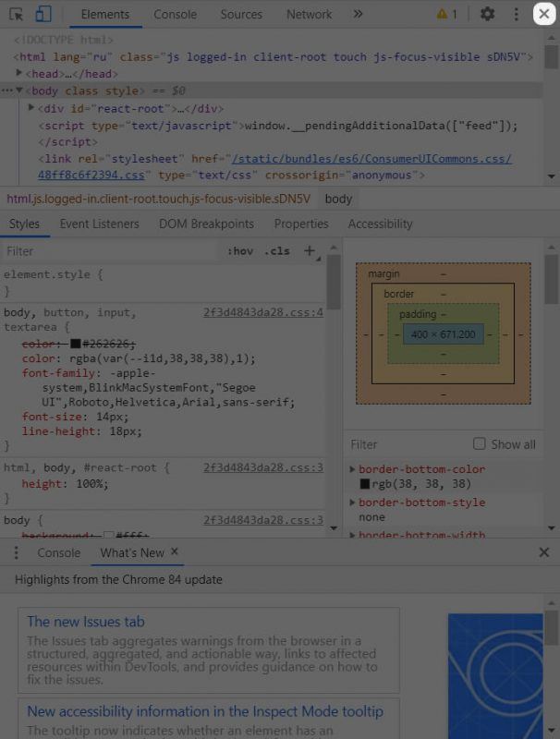Viewport: 560px width, 739px height.
Task: Open the Network tab
Action: tap(310, 14)
